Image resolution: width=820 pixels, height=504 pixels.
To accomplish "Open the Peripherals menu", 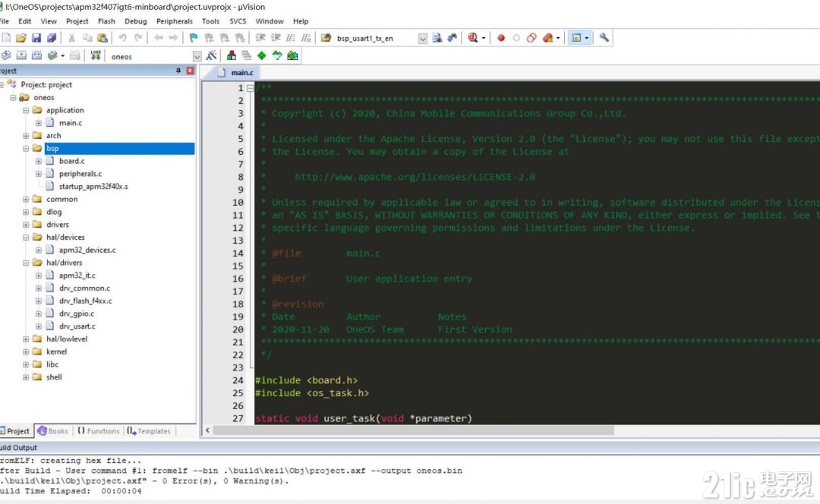I will [174, 21].
